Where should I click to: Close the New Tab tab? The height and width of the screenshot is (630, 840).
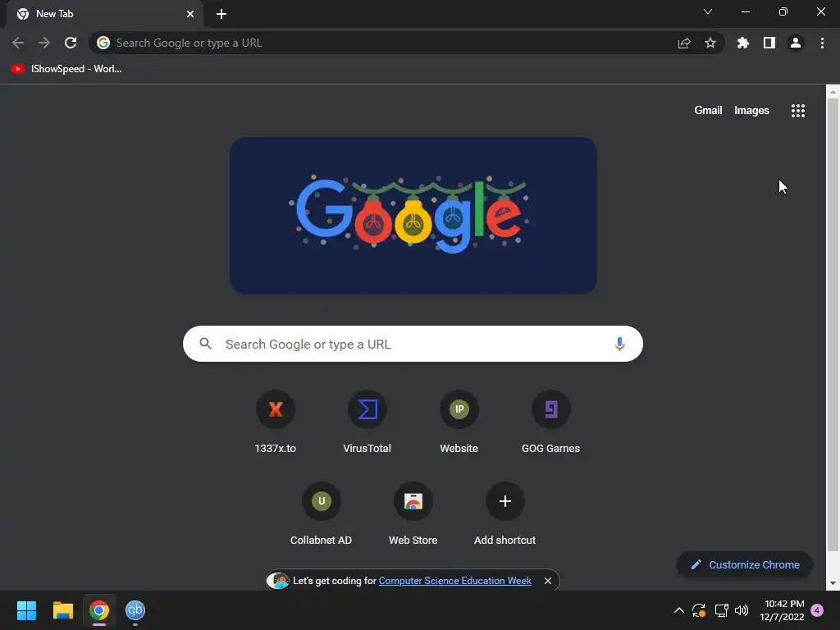(190, 14)
